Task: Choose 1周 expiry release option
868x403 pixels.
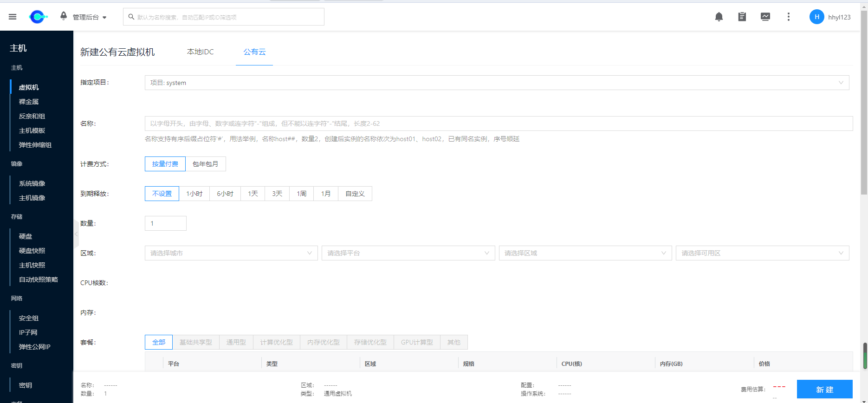Action: pos(302,194)
